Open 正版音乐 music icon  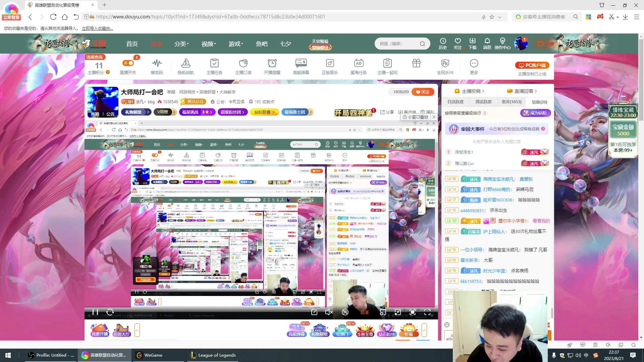tap(330, 66)
